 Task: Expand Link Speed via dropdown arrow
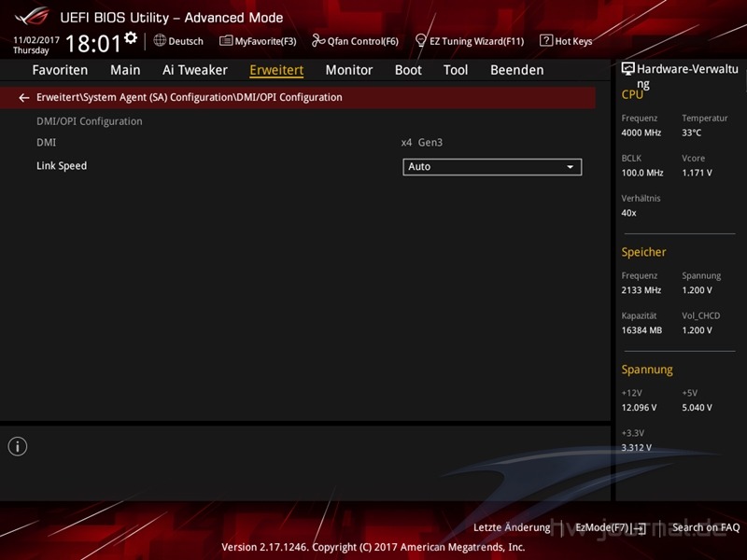click(x=570, y=167)
